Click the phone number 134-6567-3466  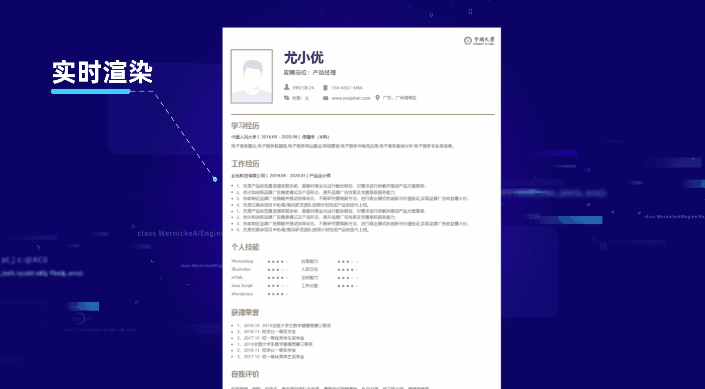pos(347,88)
